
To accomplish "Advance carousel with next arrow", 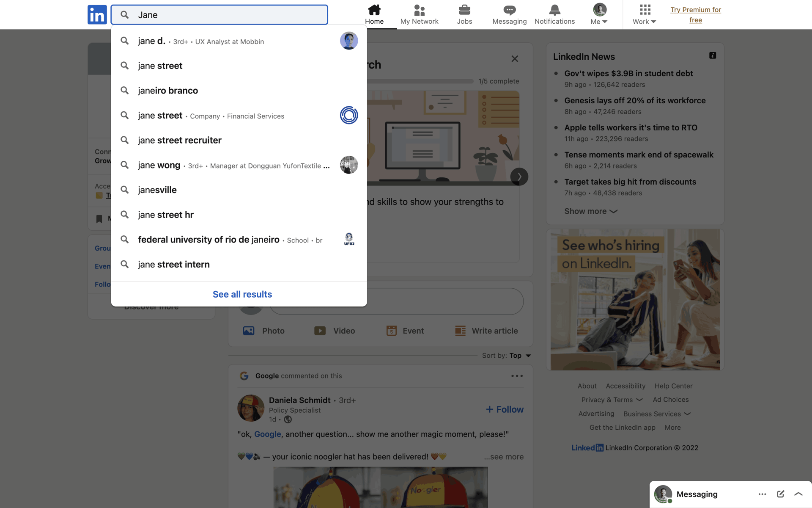I will click(519, 177).
